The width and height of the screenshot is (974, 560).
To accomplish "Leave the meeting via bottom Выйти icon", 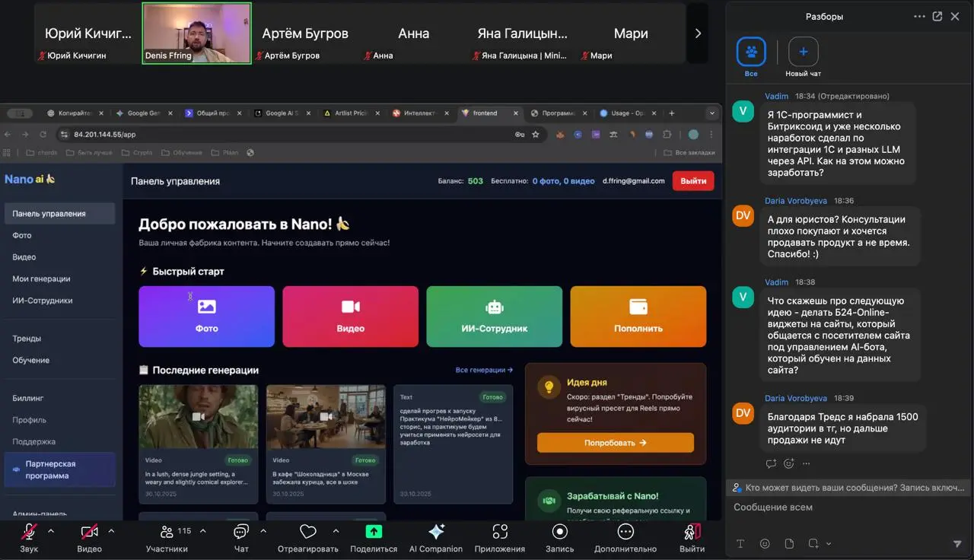I will tap(692, 532).
